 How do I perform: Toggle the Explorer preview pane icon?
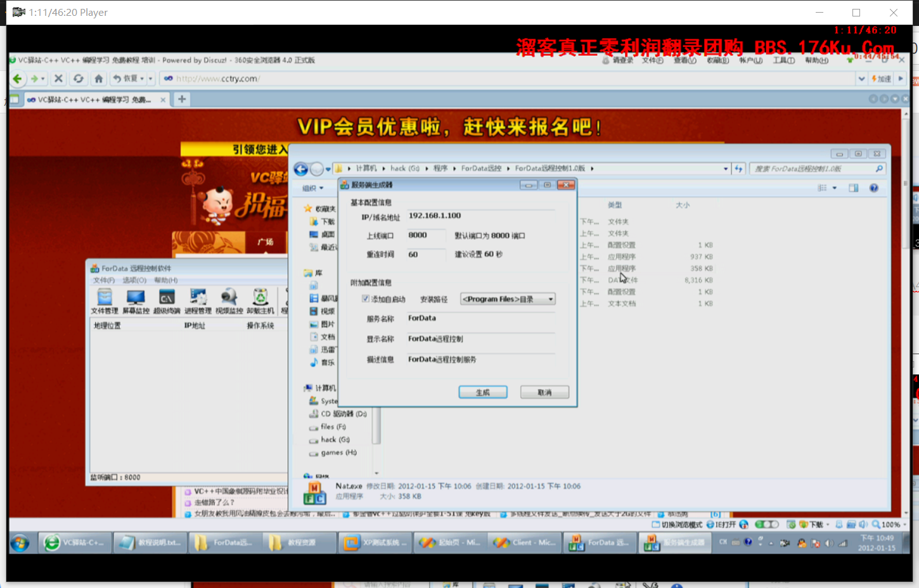(854, 188)
